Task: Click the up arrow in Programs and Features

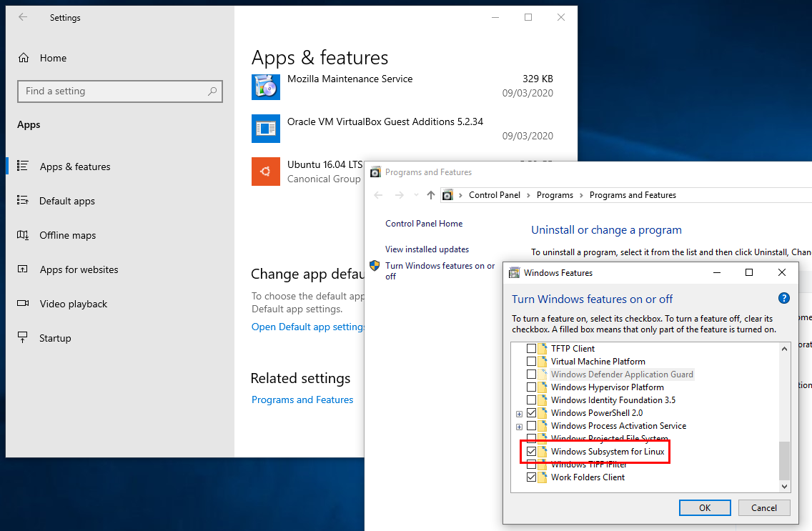Action: point(430,195)
